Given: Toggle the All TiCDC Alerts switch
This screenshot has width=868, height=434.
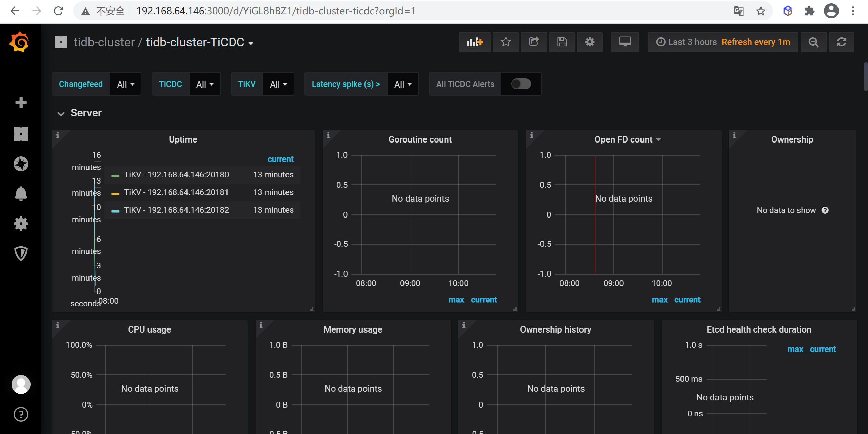Looking at the screenshot, I should click(x=521, y=84).
